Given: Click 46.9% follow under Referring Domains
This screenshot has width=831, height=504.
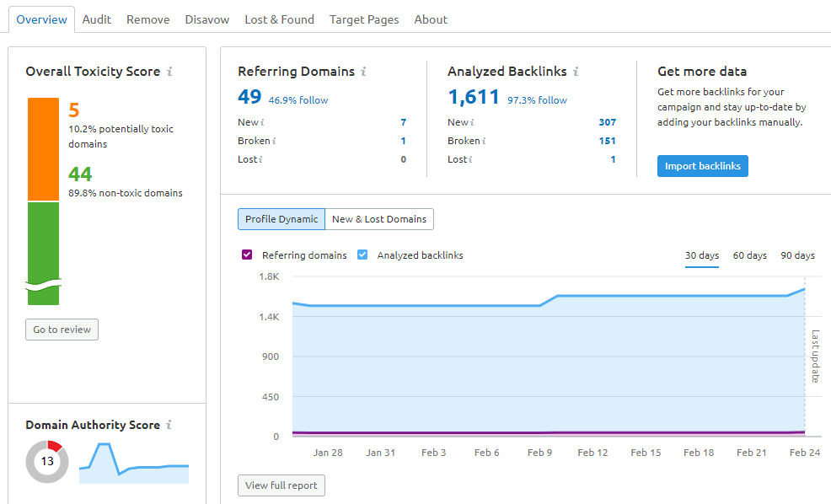Looking at the screenshot, I should 298,100.
